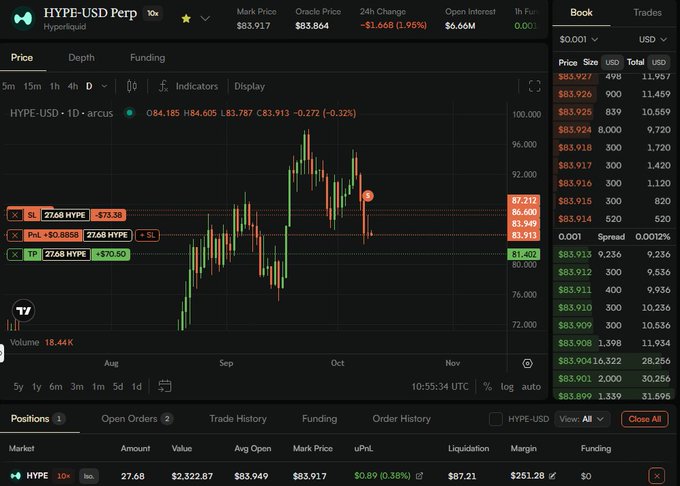Open the go-to-date calendar icon

point(165,386)
